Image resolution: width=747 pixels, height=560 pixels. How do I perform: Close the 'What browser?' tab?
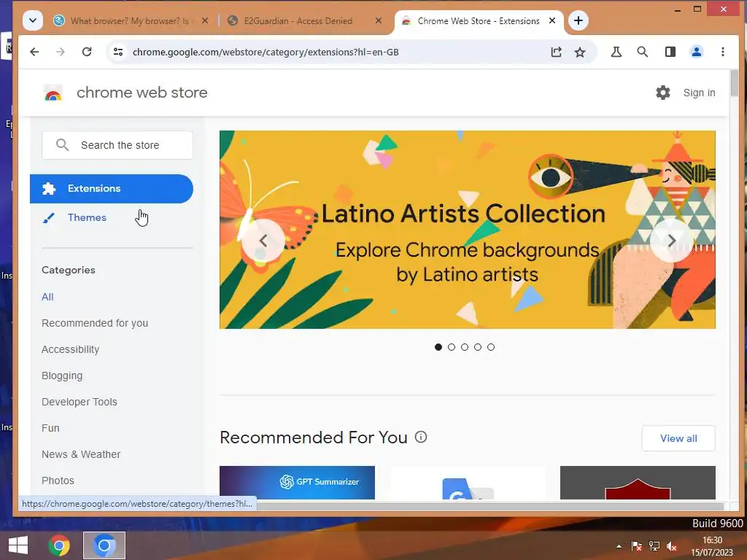pos(205,20)
